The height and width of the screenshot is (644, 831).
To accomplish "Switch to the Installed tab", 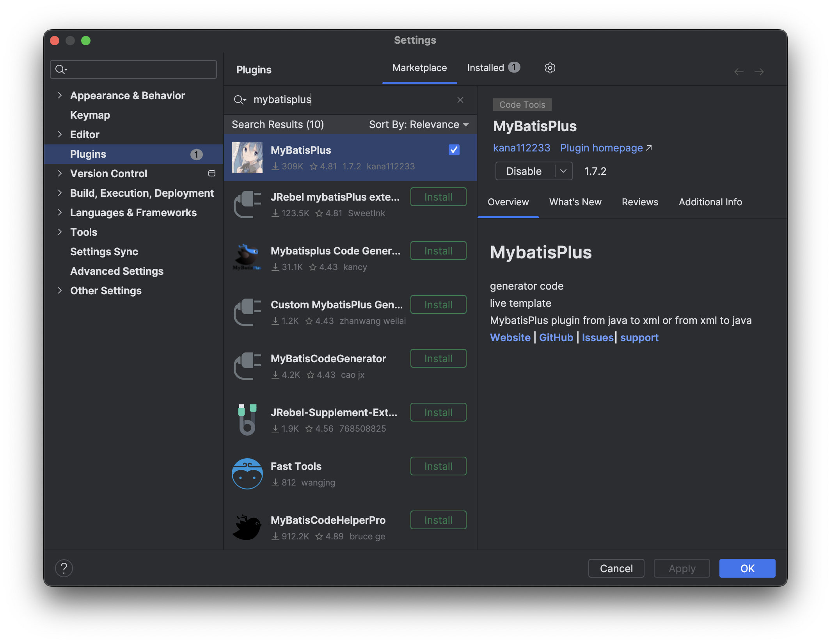I will pos(494,68).
